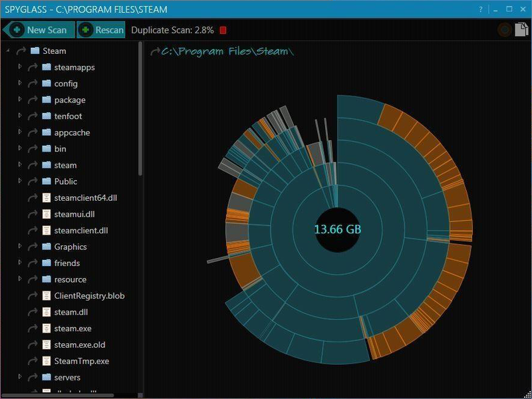Click the Graphics folder icon
Image resolution: width=532 pixels, height=399 pixels.
47,246
